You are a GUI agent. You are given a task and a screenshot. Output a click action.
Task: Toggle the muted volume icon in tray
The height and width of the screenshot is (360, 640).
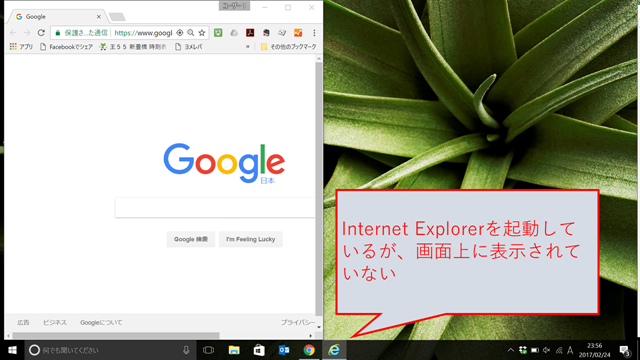coord(547,350)
